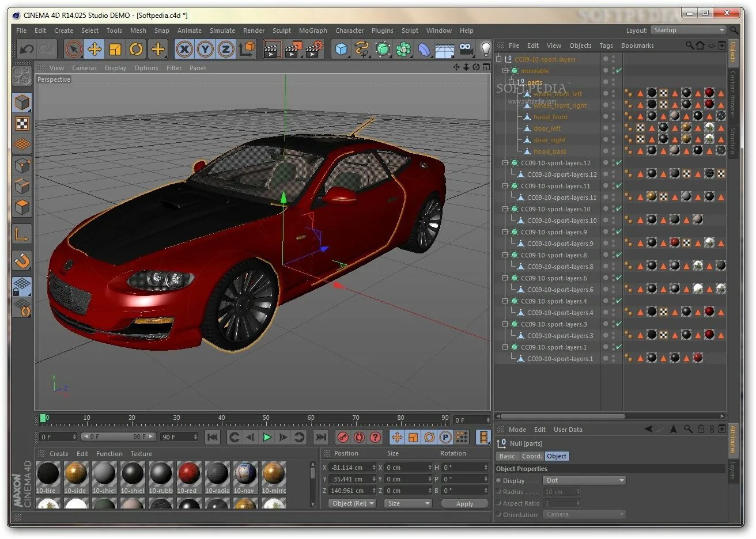Toggle the green checkmark on moveable object
Image resolution: width=756 pixels, height=539 pixels.
tap(619, 71)
